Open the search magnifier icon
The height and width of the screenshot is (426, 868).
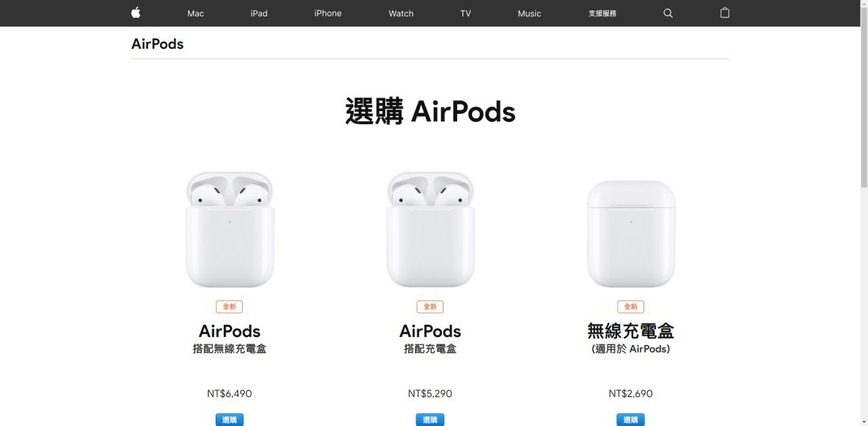coord(668,13)
